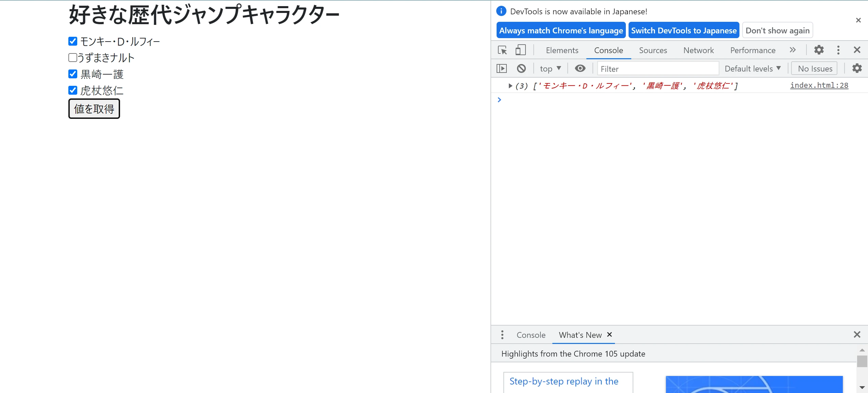Viewport: 868px width, 393px height.
Task: Switch to Network tab in DevTools
Action: click(698, 50)
